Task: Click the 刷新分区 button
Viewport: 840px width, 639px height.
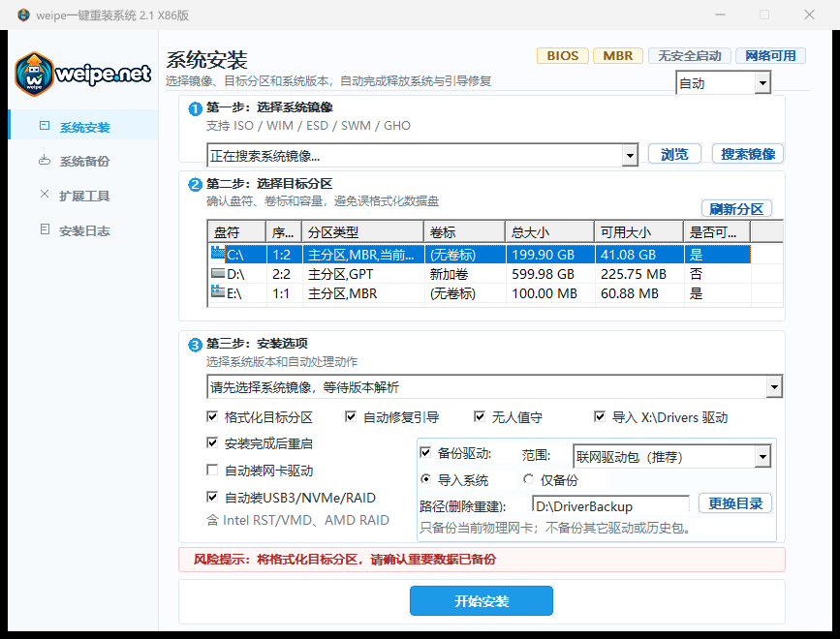Action: click(x=736, y=209)
